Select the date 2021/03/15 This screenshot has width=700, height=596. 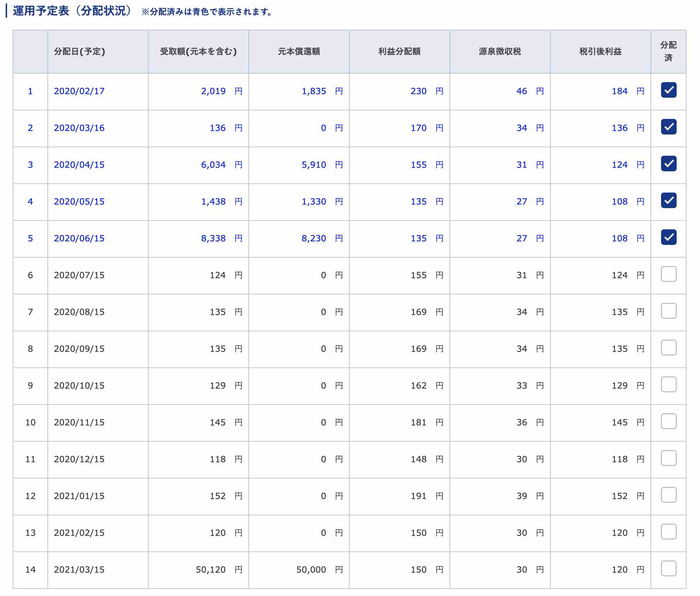point(79,570)
